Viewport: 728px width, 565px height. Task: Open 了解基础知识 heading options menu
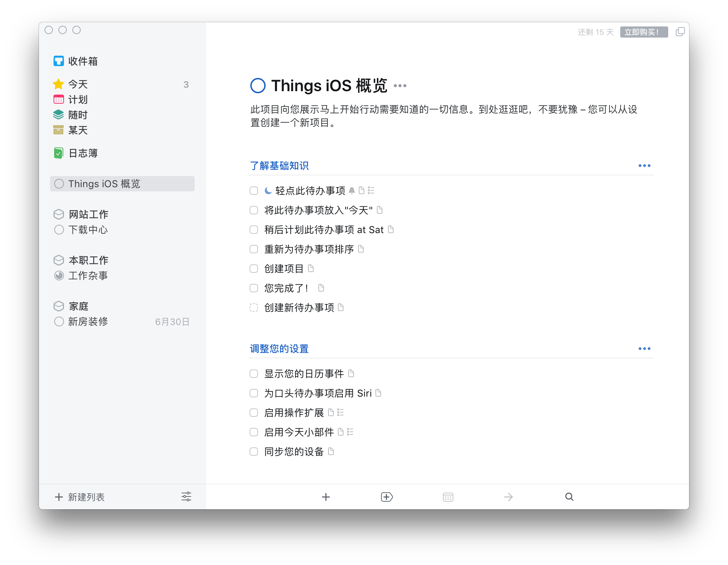[x=644, y=166]
